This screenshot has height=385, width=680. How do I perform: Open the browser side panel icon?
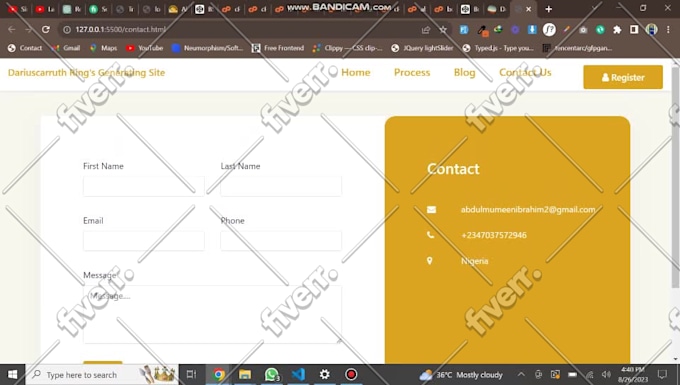(634, 29)
